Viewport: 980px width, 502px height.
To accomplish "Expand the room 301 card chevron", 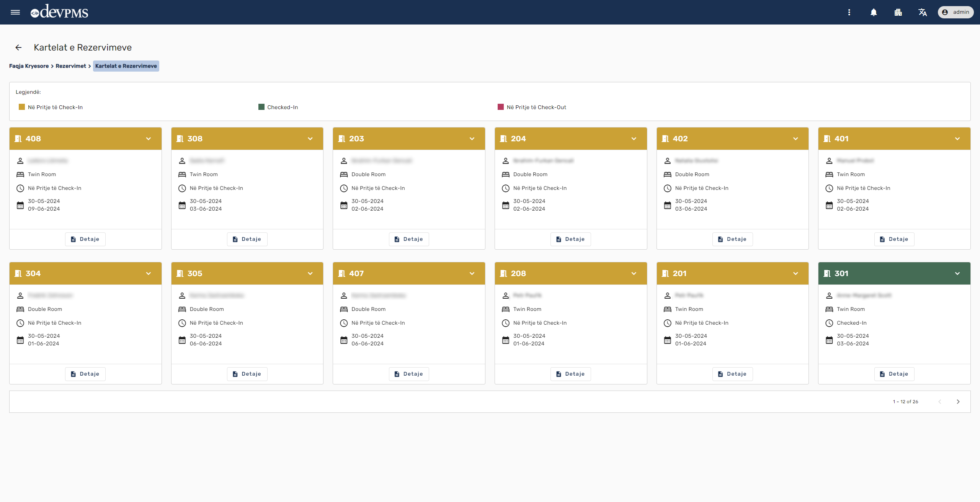I will coord(957,273).
